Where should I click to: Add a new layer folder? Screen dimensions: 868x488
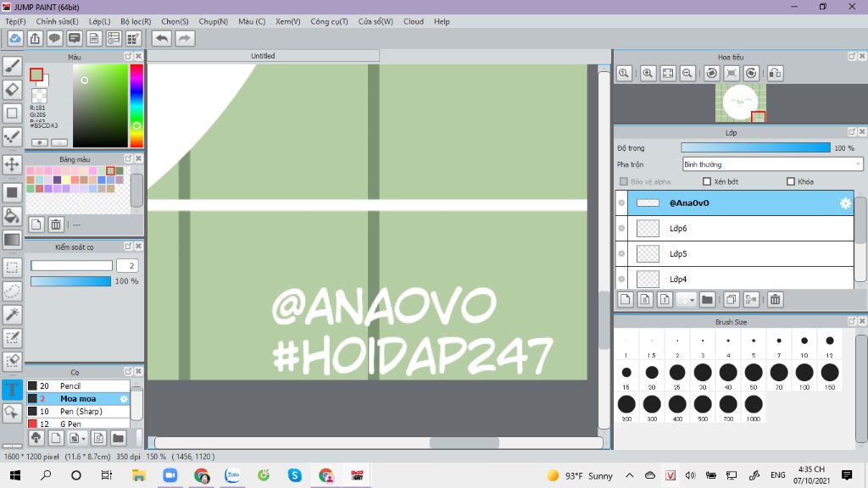(x=707, y=299)
